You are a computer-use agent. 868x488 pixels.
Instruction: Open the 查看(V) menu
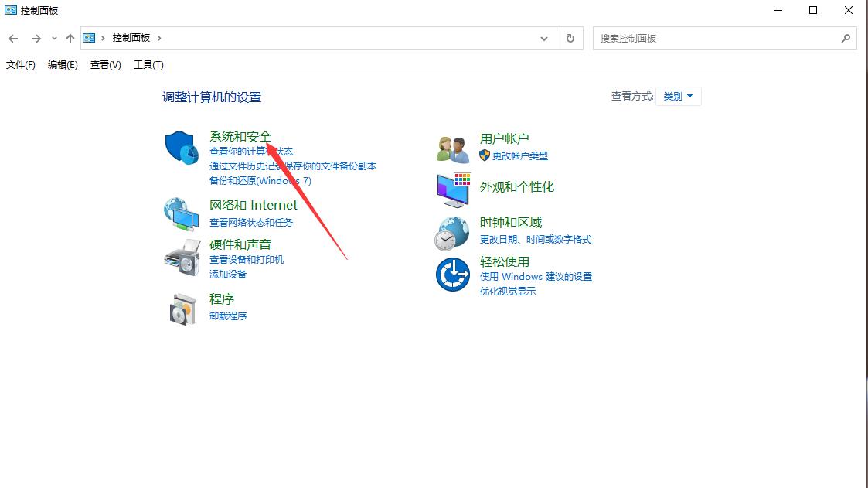click(106, 65)
